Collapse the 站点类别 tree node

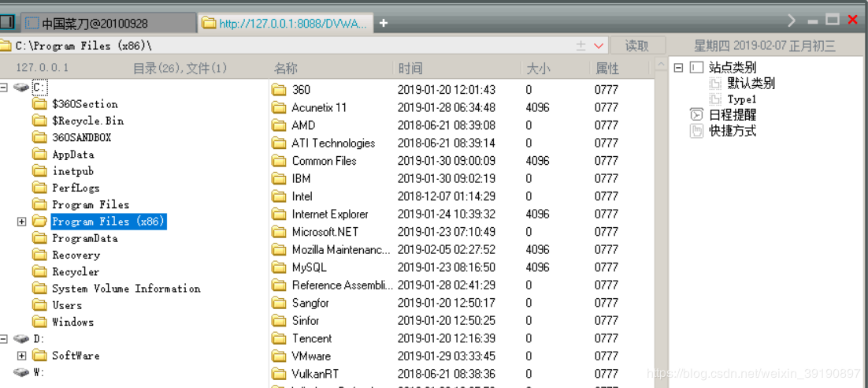pos(678,68)
